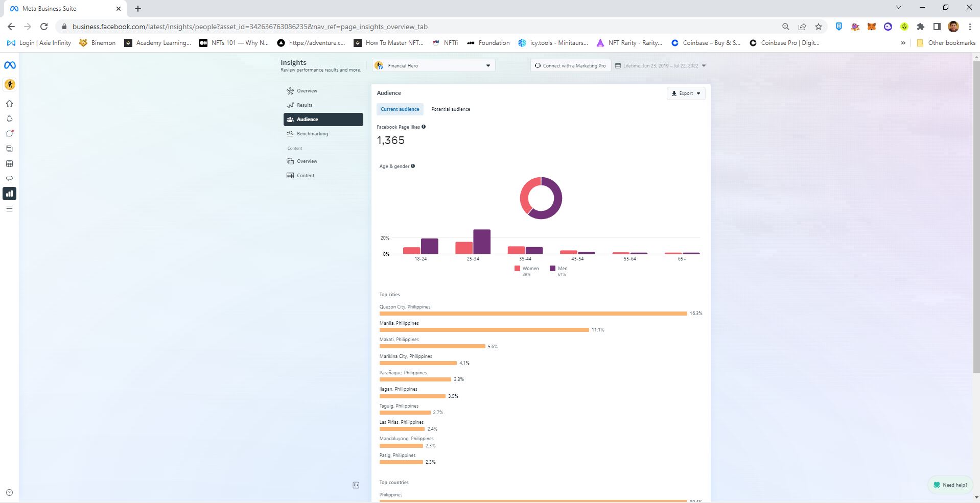Collapse the Insights navigation panel icon
This screenshot has width=980, height=503.
coord(356,485)
